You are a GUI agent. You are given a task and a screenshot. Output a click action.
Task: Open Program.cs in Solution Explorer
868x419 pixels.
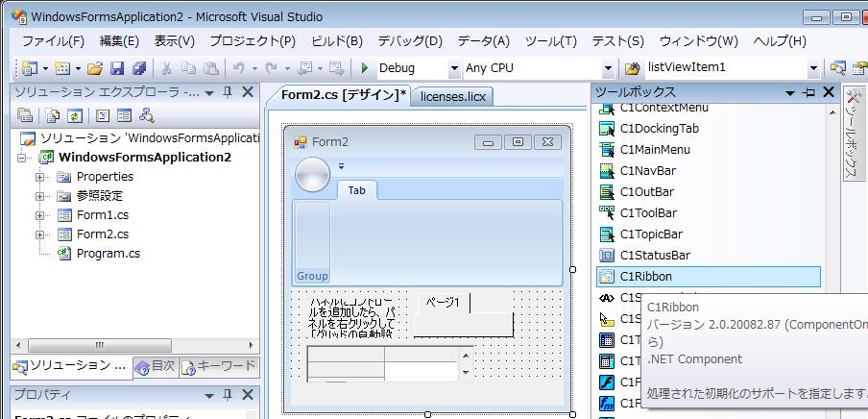pyautogui.click(x=108, y=253)
